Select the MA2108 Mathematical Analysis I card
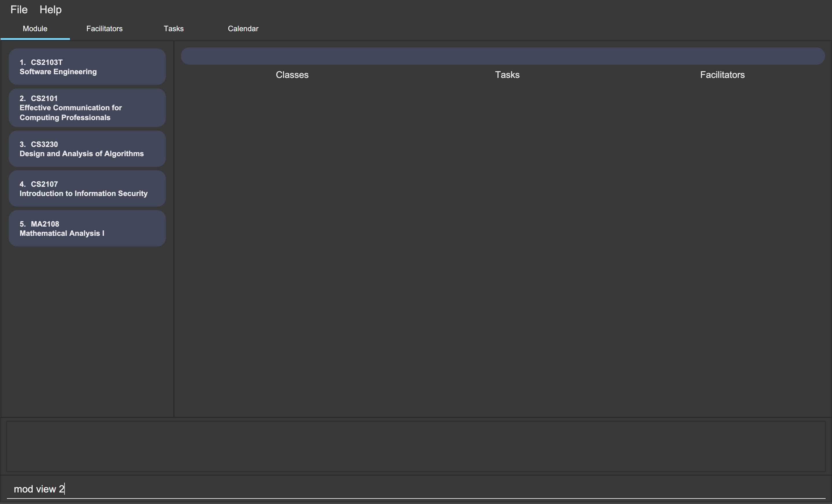This screenshot has width=832, height=504. tap(87, 228)
